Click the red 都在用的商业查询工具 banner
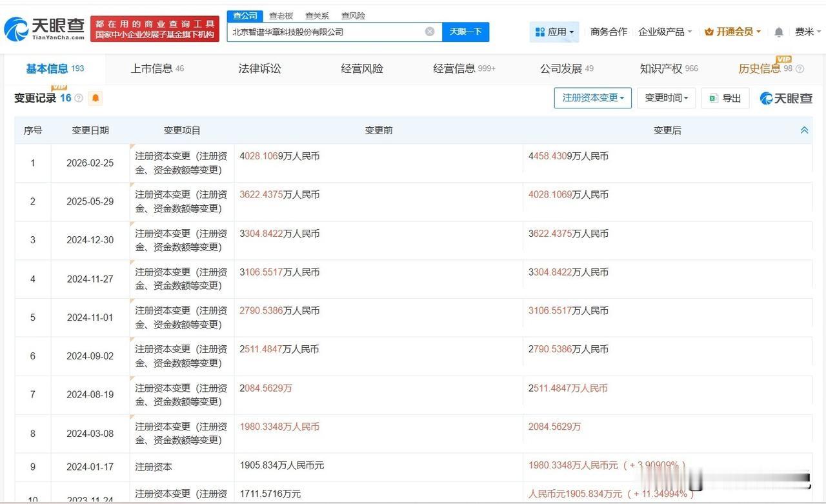Screen dimensions: 826x504 coord(155,29)
